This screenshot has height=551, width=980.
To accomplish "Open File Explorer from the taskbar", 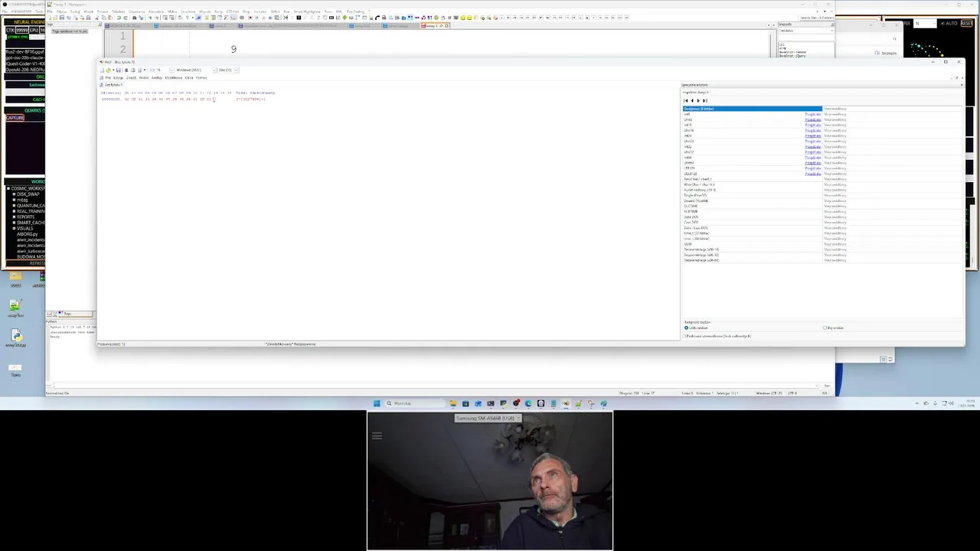I will click(x=453, y=403).
